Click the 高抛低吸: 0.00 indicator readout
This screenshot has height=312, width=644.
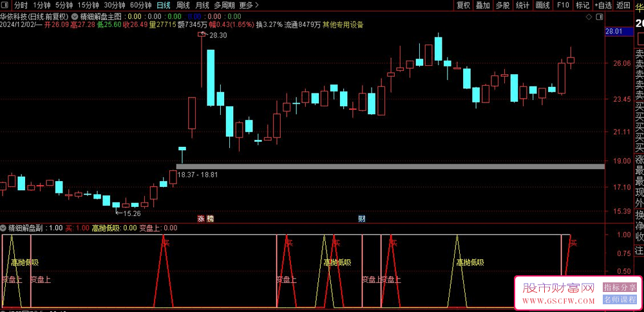114,228
